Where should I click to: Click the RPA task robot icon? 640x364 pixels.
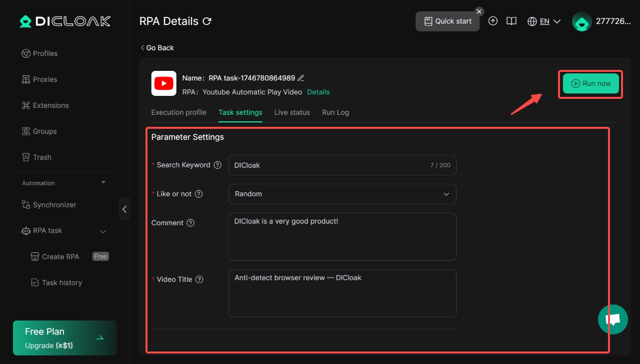coord(26,231)
